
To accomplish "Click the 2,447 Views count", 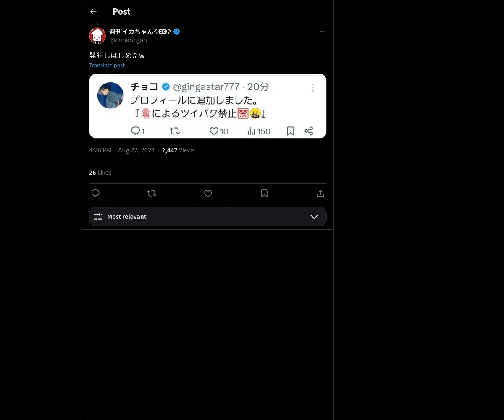I will pyautogui.click(x=178, y=150).
